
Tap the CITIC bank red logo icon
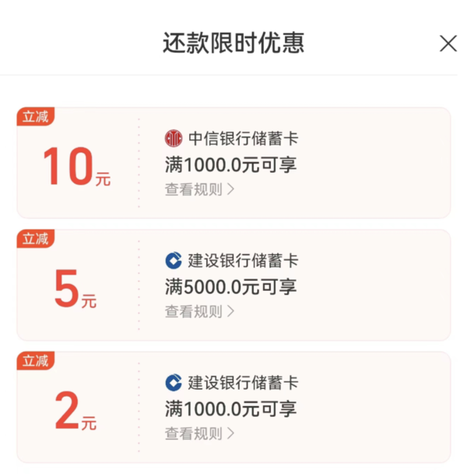pos(174,138)
